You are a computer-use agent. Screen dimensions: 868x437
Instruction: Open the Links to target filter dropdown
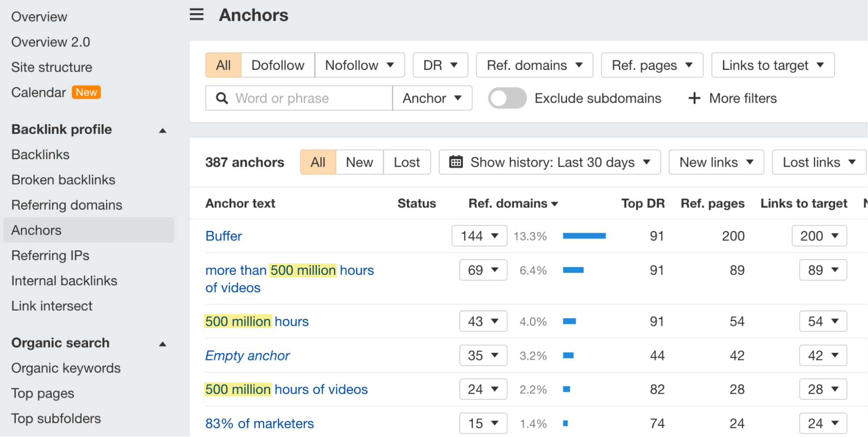coord(772,65)
